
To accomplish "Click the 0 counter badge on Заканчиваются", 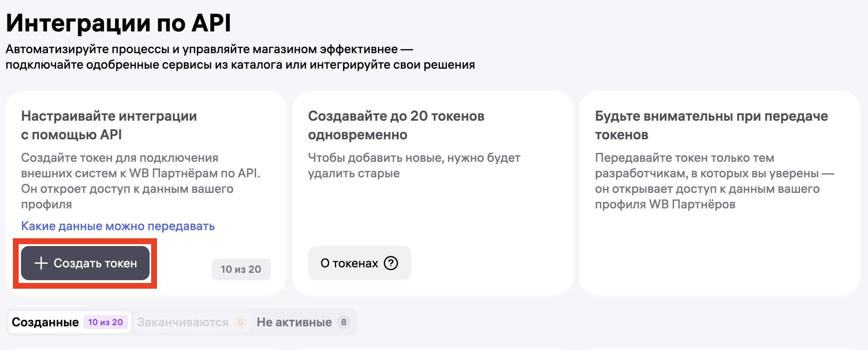I will coord(240,322).
